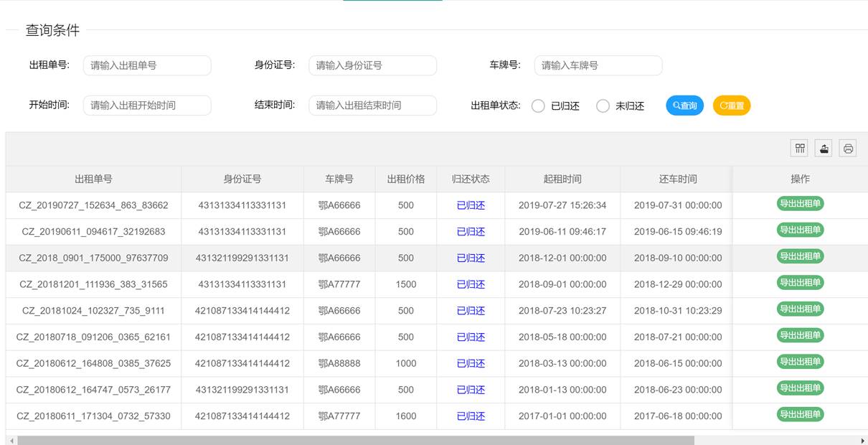Export rental order CZ_2018_0901_175000_97637709
This screenshot has width=868, height=445.
tap(800, 256)
